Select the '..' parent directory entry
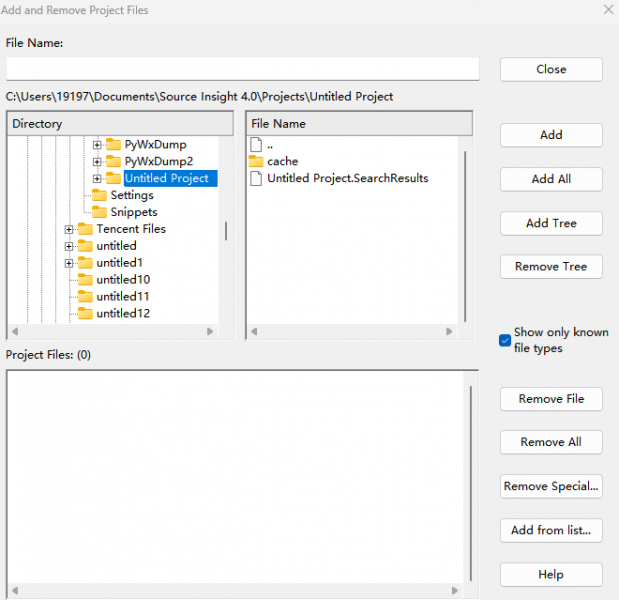The height and width of the screenshot is (600, 619). 270,146
